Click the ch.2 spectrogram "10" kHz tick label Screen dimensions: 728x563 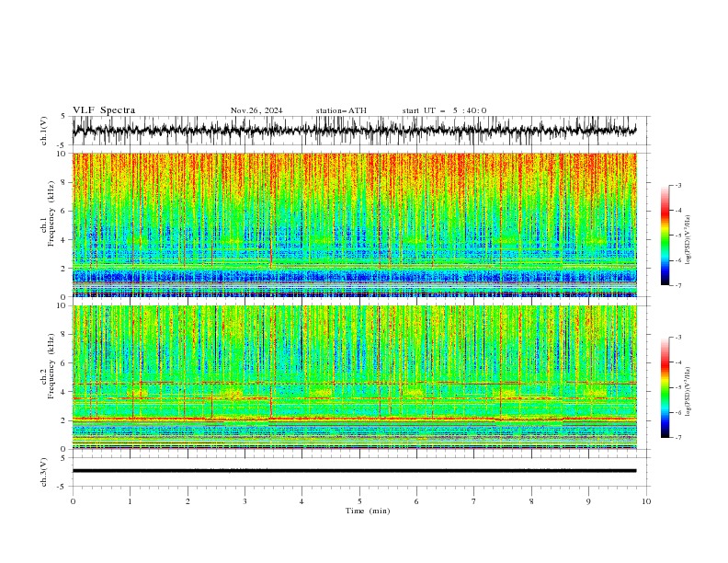(62, 305)
